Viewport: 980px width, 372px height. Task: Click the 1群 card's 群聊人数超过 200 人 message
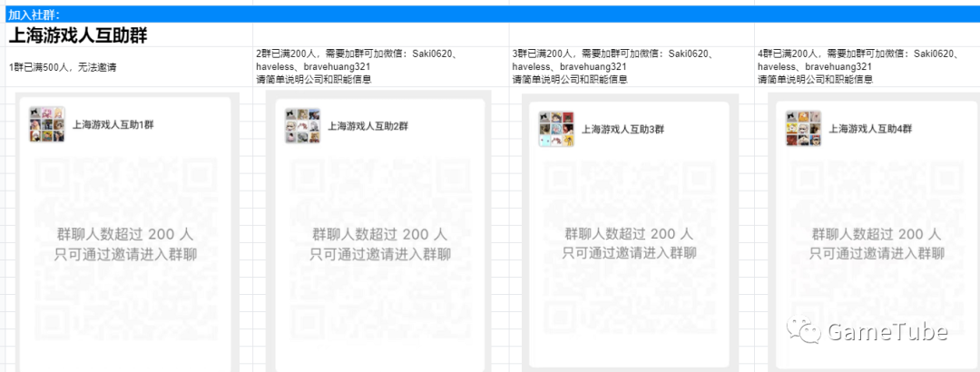[125, 234]
